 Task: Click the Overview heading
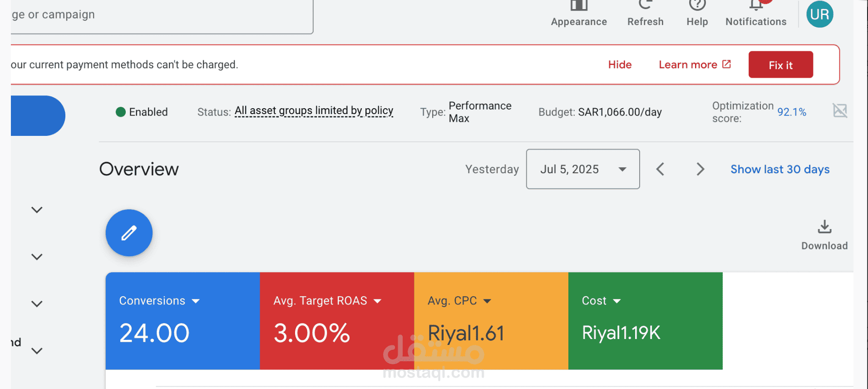tap(139, 169)
